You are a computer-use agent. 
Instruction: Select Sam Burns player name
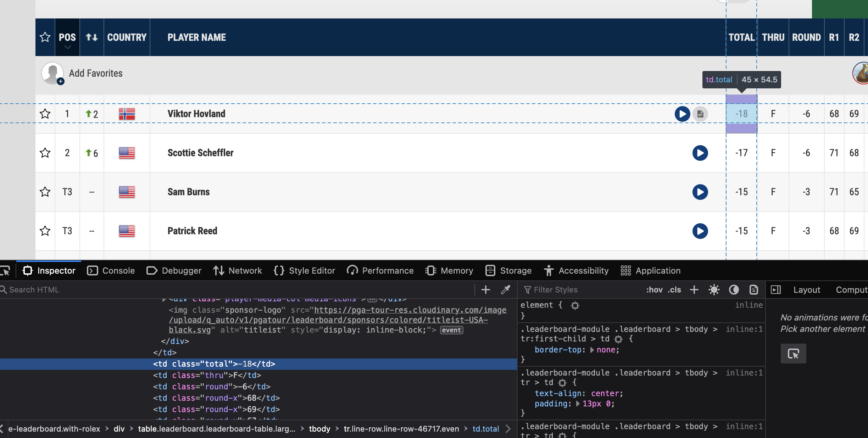pos(189,192)
